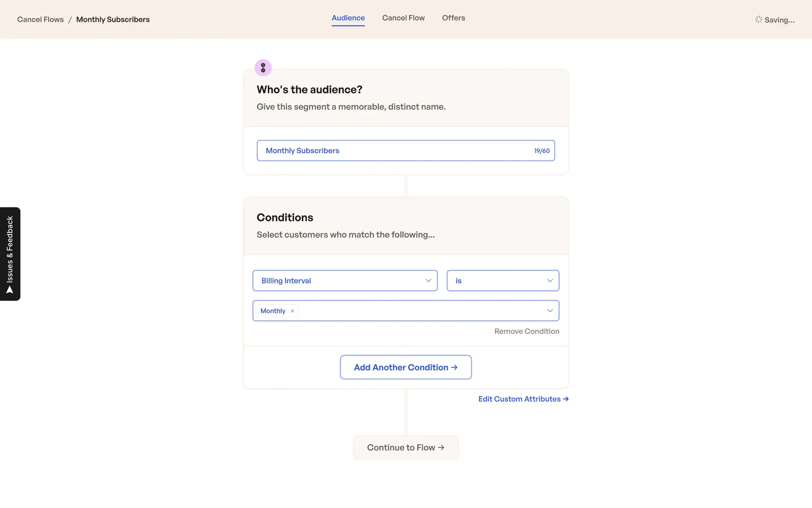Click the arrow on Edit Custom Attributes link
The width and height of the screenshot is (812, 508).
coord(566,399)
